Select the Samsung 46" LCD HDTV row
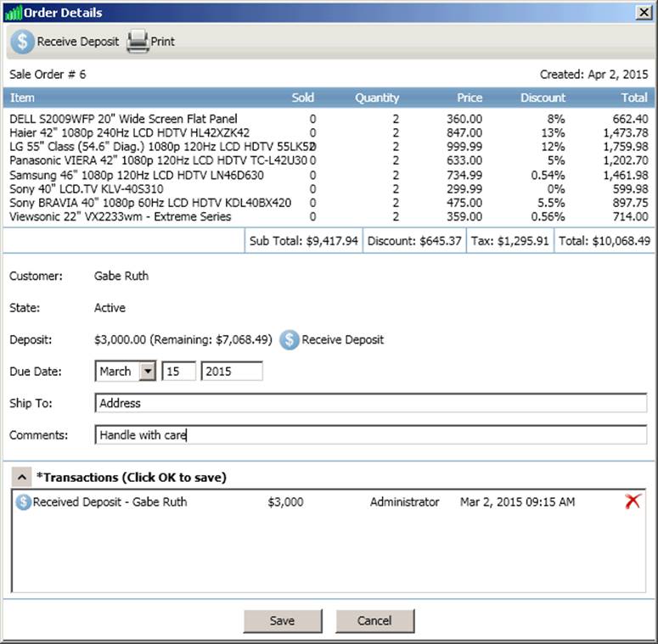 pos(137,176)
